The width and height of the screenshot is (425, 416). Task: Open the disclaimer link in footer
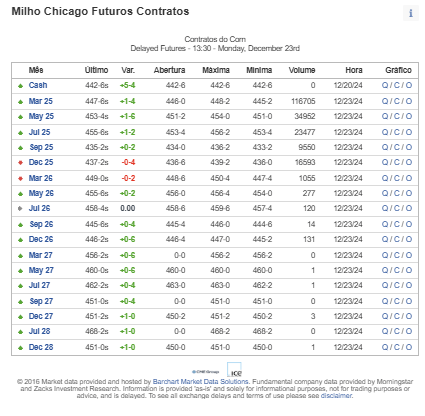[336, 396]
